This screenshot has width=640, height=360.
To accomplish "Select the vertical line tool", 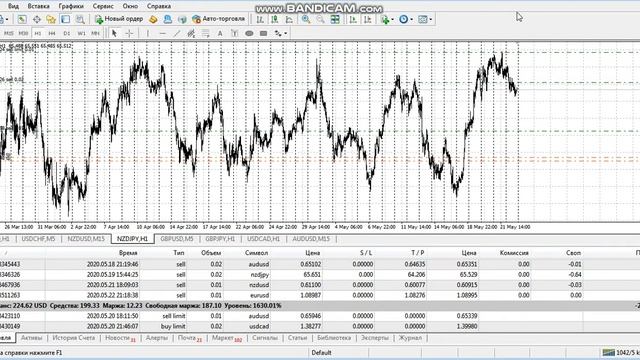I will (x=148, y=33).
